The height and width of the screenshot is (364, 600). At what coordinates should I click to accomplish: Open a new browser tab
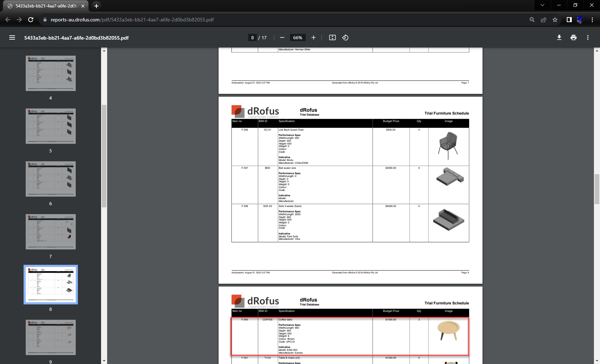[96, 6]
